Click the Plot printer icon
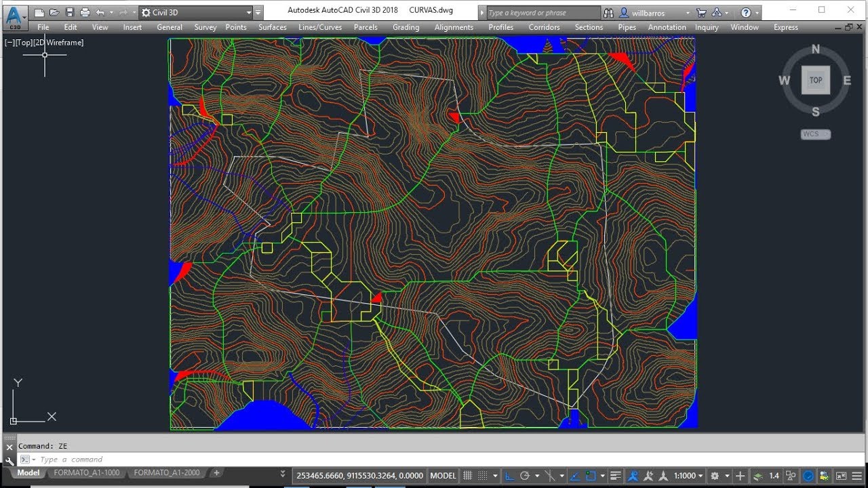 [85, 12]
